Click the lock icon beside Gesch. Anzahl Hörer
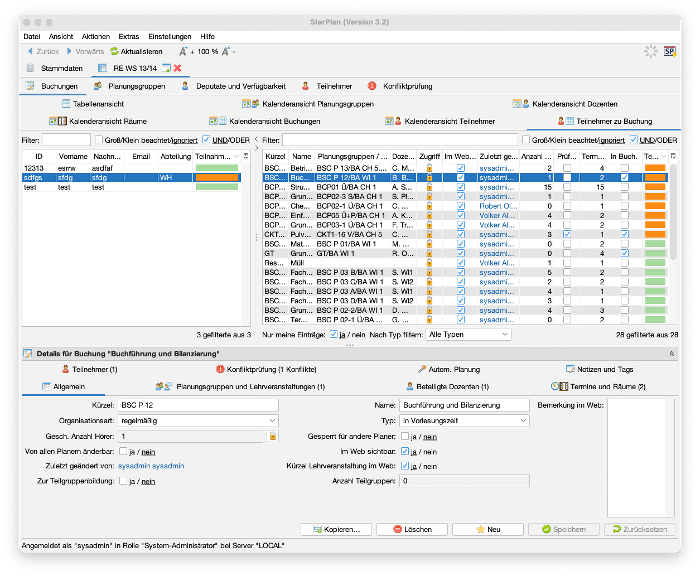Screen dimensions: 700x576 click(273, 436)
